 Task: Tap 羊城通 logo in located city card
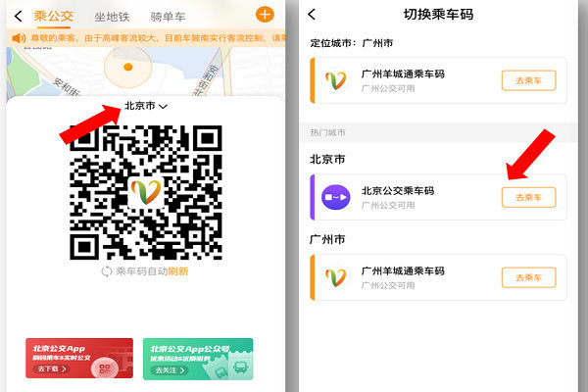tap(335, 80)
